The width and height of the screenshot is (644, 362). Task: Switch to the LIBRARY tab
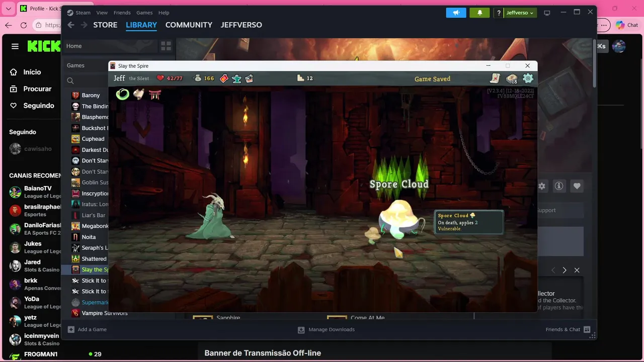[141, 25]
